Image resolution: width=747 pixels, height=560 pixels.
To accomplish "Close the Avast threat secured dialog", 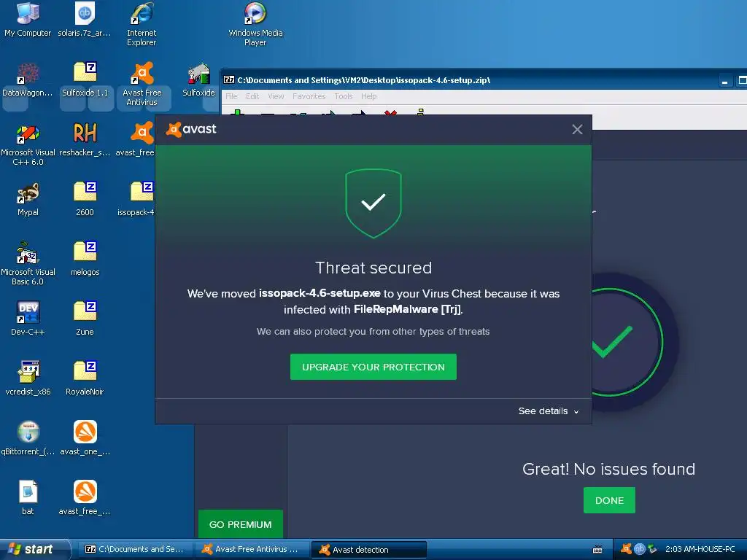I will click(x=577, y=130).
